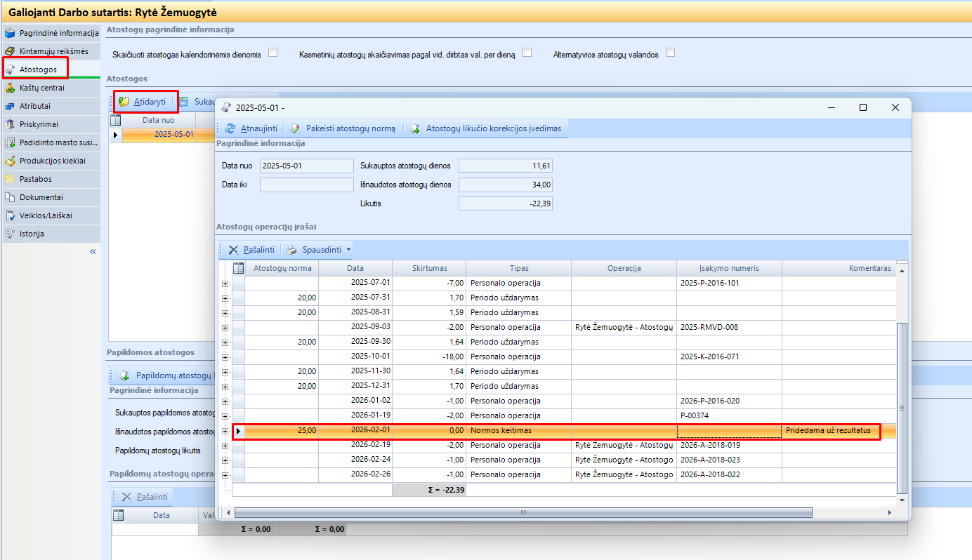Open the Spausdinti dropdown arrow
972x560 pixels.
(x=348, y=250)
